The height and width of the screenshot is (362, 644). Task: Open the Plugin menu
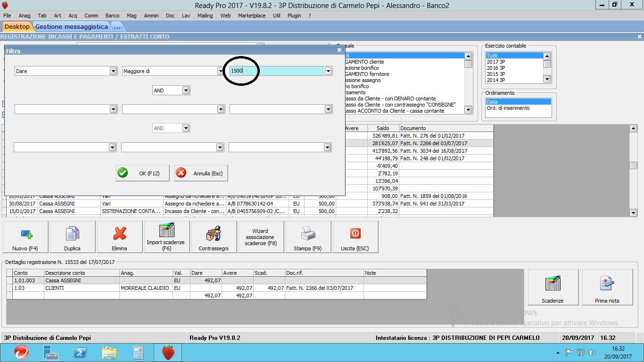[x=294, y=16]
